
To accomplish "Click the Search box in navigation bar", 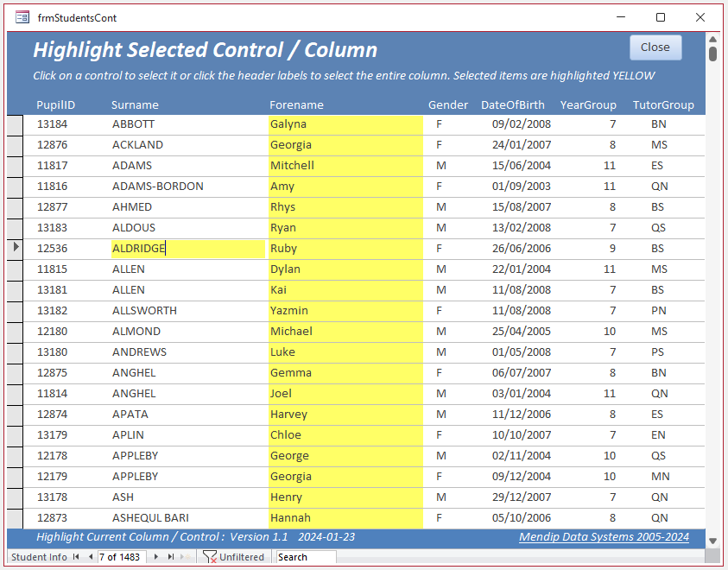I will [x=306, y=556].
